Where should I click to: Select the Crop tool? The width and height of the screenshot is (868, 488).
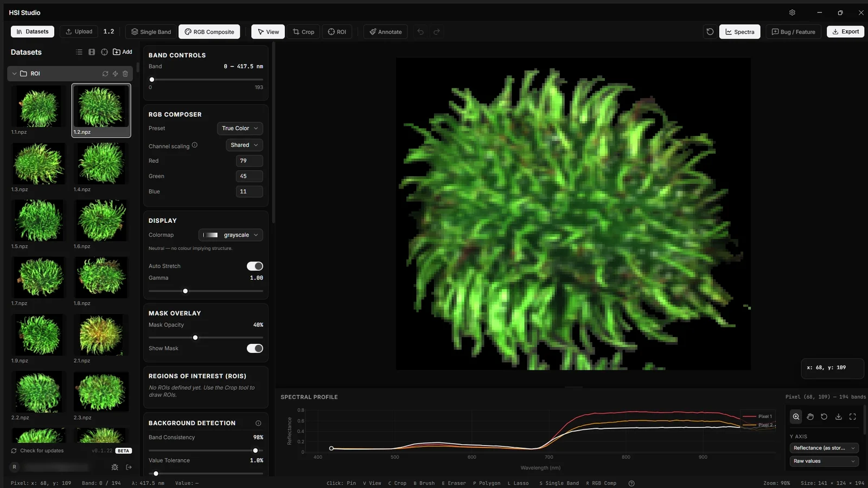[303, 32]
